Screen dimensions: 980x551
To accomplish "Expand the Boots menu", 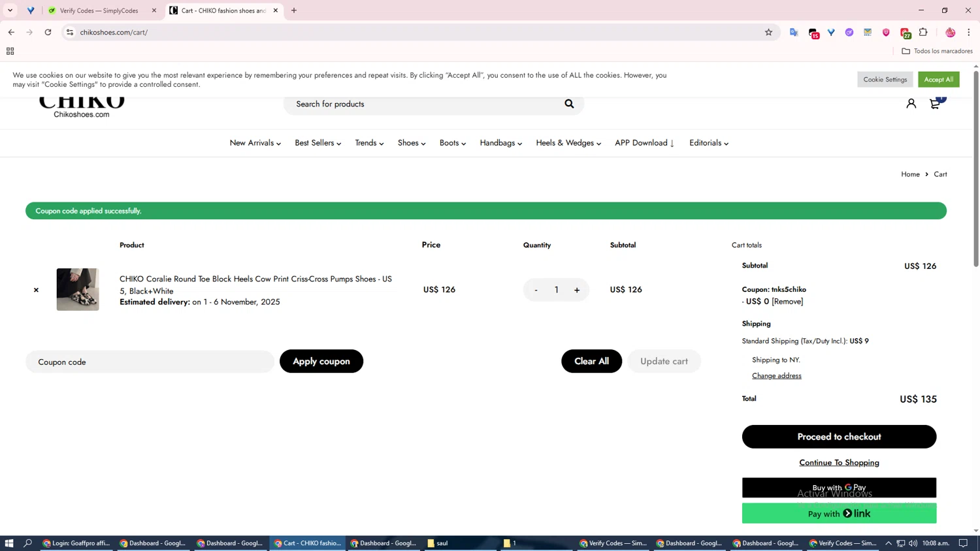I will (x=452, y=143).
